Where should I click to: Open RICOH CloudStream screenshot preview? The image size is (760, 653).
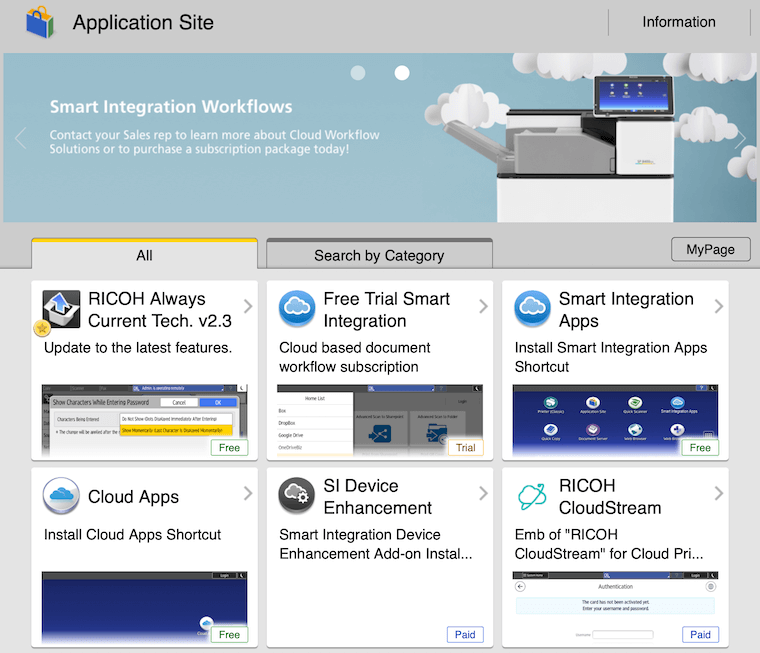(x=615, y=607)
